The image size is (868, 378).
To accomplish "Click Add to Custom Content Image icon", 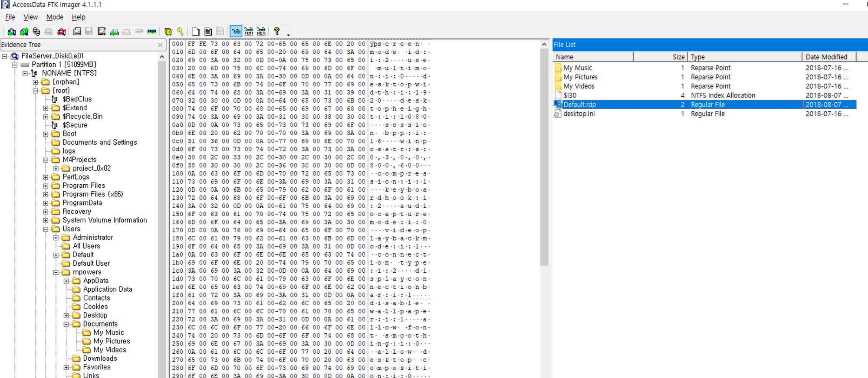I will (114, 32).
